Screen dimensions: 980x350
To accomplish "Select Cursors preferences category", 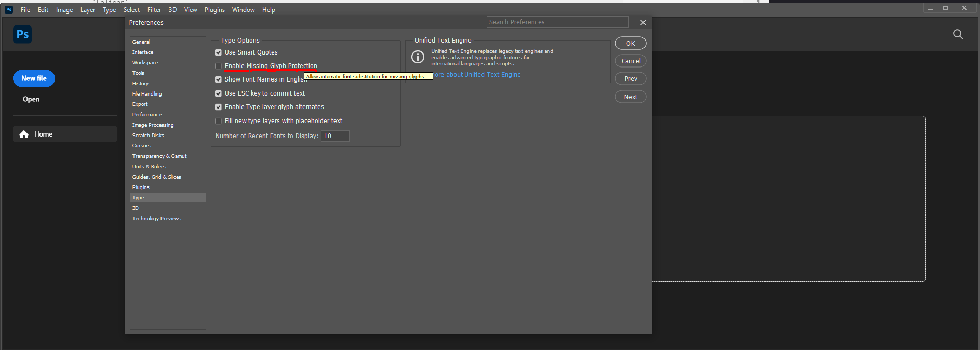I will tap(168, 146).
